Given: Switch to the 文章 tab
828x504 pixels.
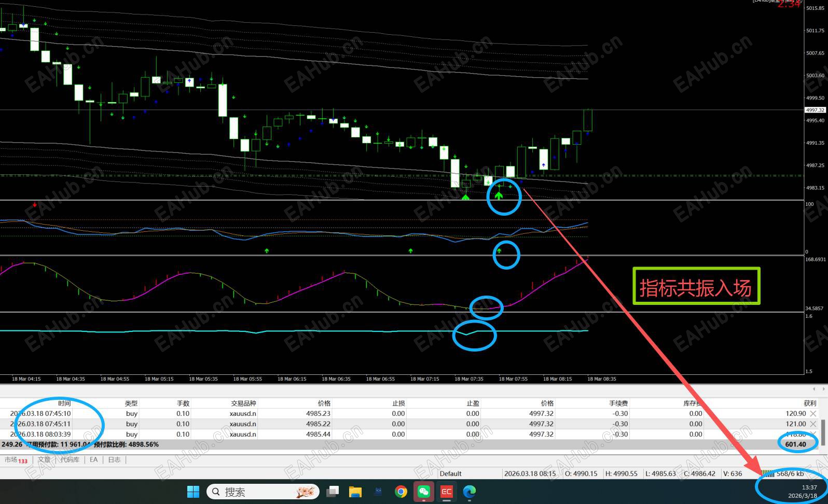Looking at the screenshot, I should pos(44,459).
